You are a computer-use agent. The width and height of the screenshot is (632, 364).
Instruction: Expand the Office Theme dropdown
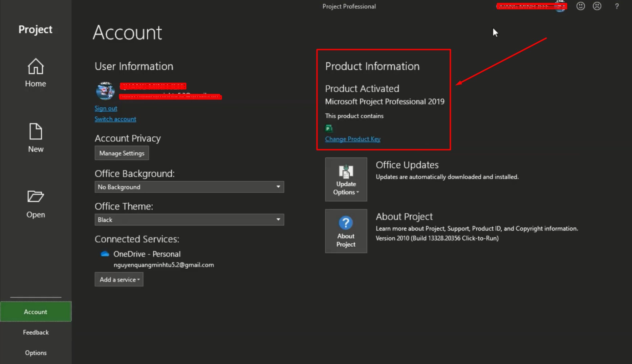click(x=189, y=220)
